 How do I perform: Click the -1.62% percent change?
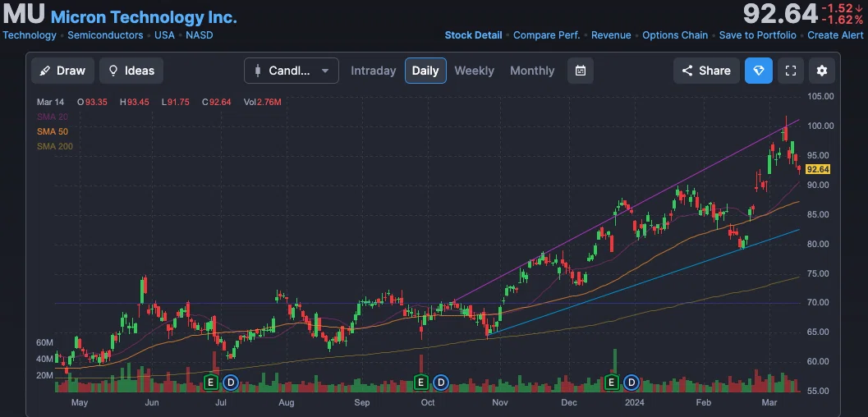pyautogui.click(x=842, y=21)
